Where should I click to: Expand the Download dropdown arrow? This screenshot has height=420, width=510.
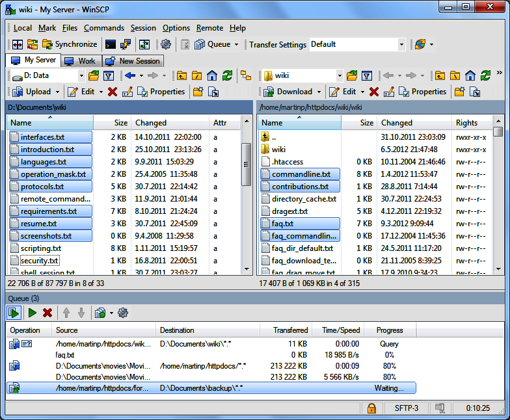(x=319, y=92)
